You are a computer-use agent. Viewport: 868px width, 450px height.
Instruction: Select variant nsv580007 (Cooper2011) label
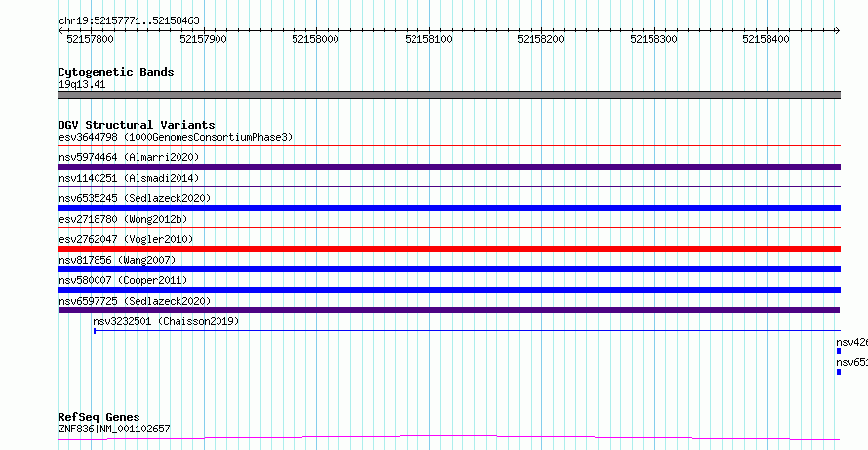click(123, 280)
